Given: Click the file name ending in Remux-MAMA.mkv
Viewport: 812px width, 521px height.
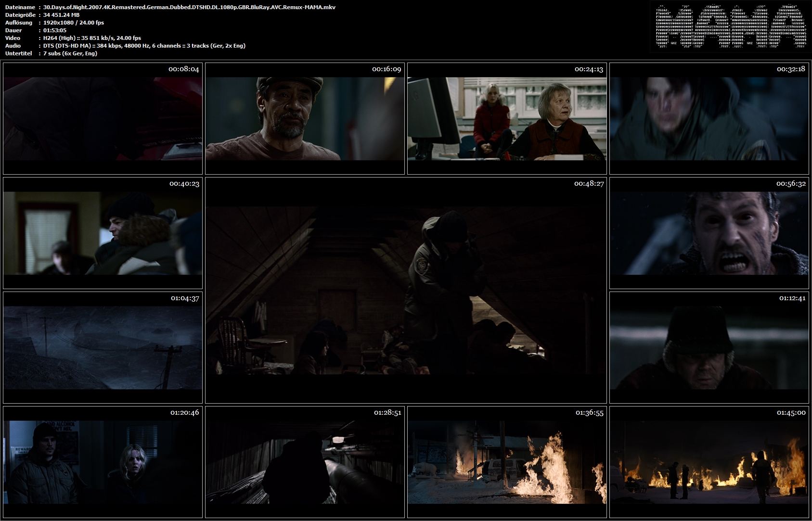Looking at the screenshot, I should [189, 7].
